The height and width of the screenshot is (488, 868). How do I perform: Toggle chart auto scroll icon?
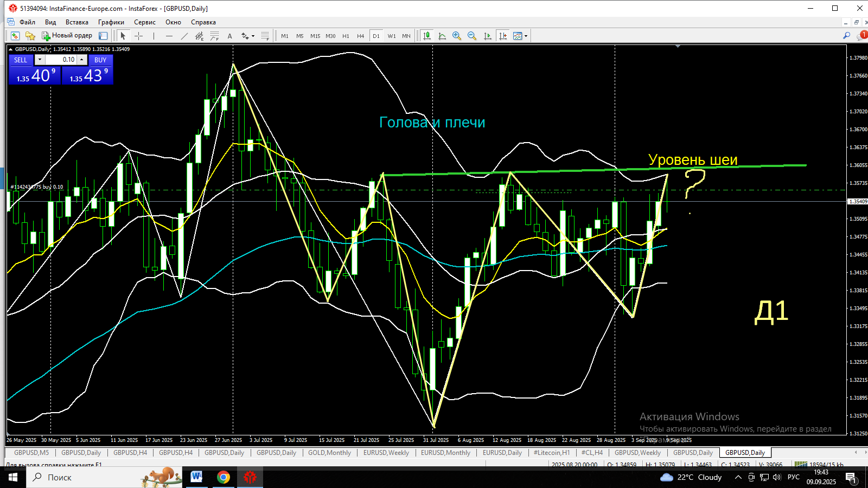coord(487,36)
